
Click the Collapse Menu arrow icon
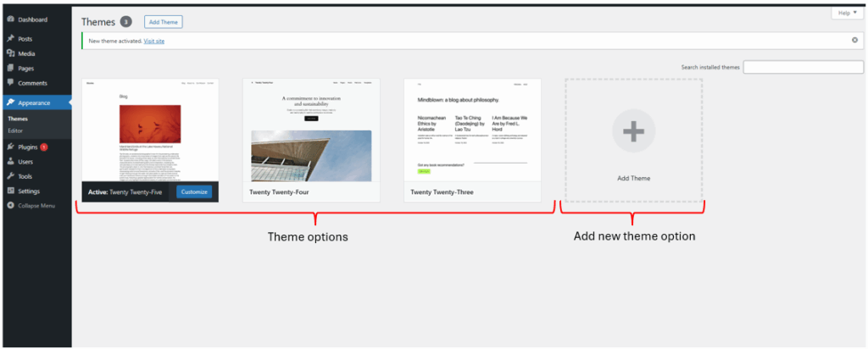(10, 206)
